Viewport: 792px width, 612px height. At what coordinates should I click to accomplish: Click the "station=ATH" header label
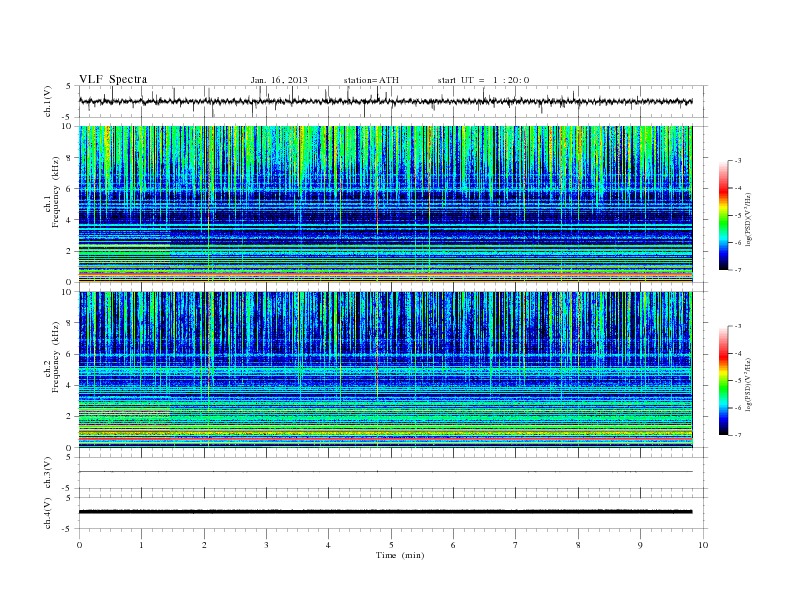pyautogui.click(x=371, y=80)
